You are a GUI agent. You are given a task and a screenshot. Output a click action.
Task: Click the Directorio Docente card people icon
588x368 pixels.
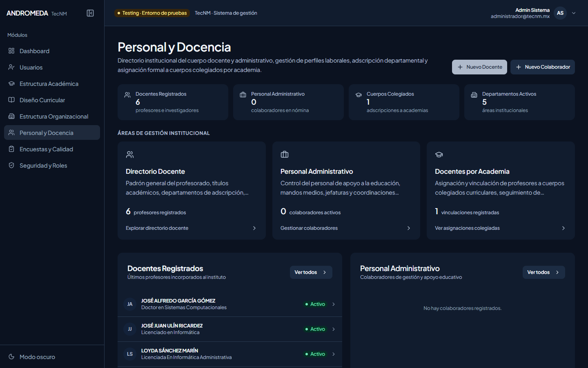coord(130,155)
